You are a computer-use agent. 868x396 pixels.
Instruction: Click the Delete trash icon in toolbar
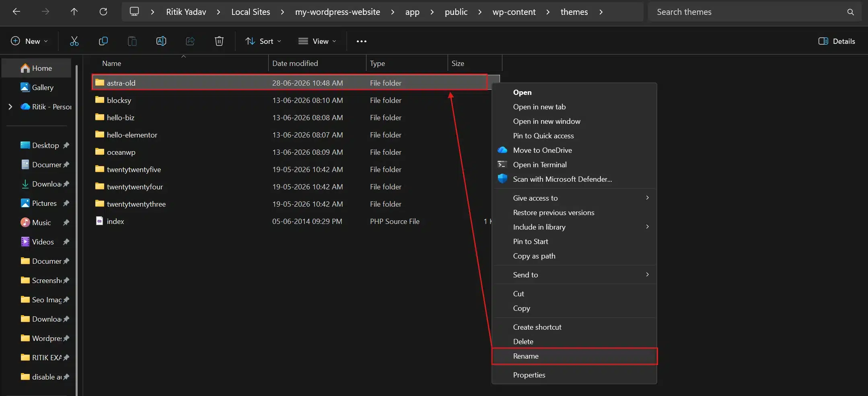219,41
